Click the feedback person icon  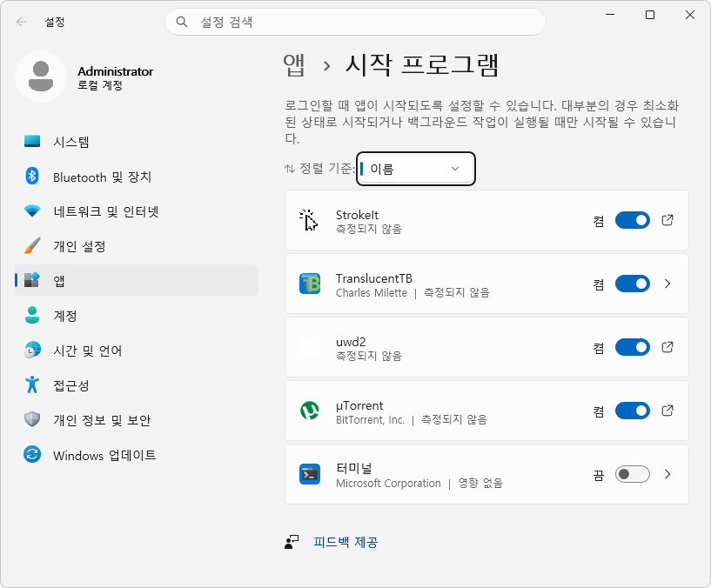point(292,542)
